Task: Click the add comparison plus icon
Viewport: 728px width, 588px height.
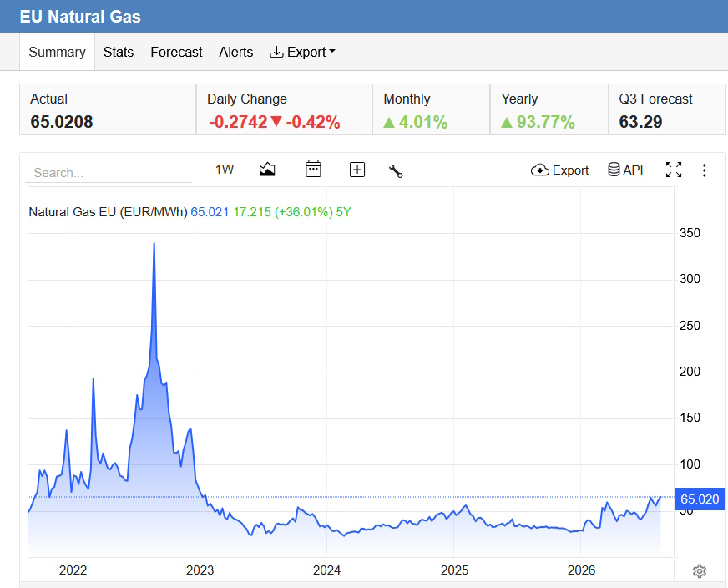Action: pyautogui.click(x=357, y=170)
